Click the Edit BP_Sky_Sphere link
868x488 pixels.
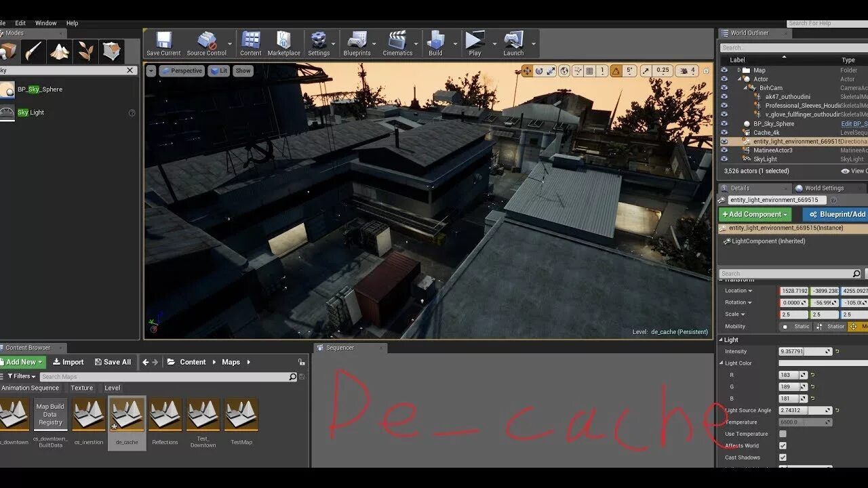click(854, 123)
